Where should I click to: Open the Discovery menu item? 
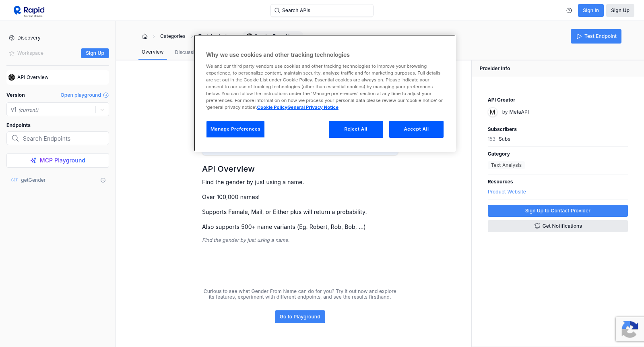29,38
